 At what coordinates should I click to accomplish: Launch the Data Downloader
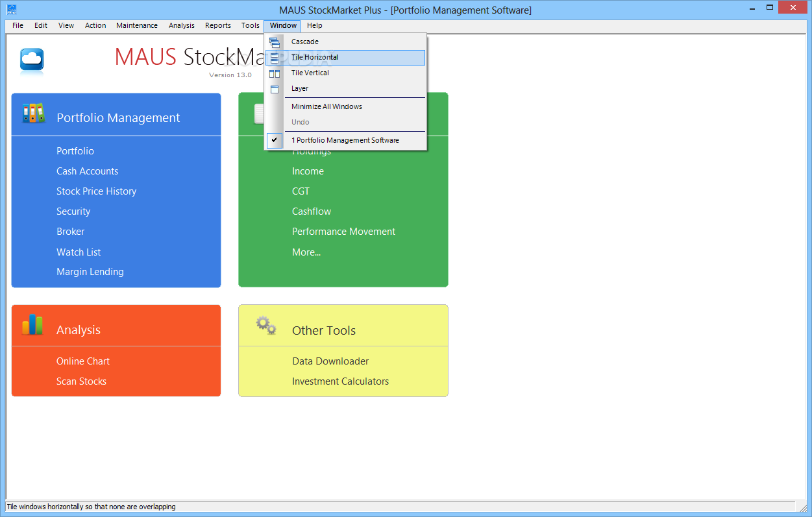pyautogui.click(x=330, y=361)
